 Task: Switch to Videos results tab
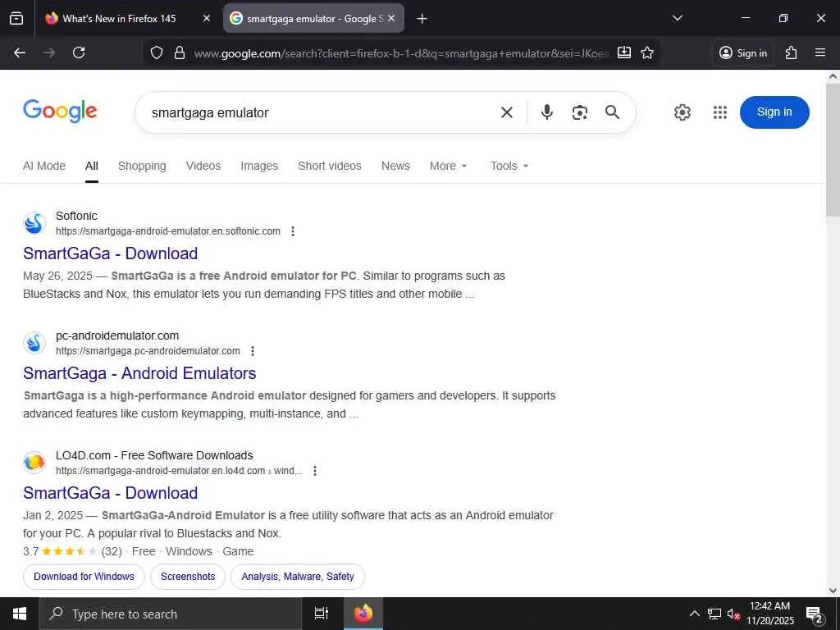[203, 166]
